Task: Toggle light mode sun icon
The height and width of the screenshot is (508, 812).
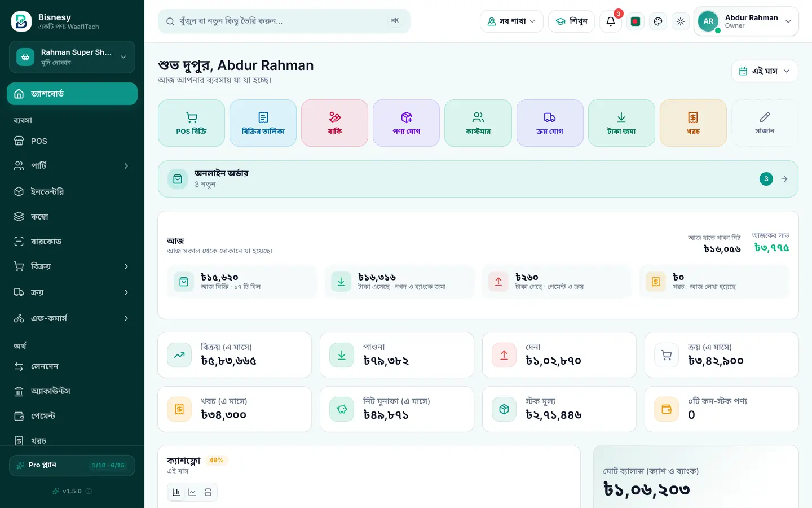Action: coord(681,21)
